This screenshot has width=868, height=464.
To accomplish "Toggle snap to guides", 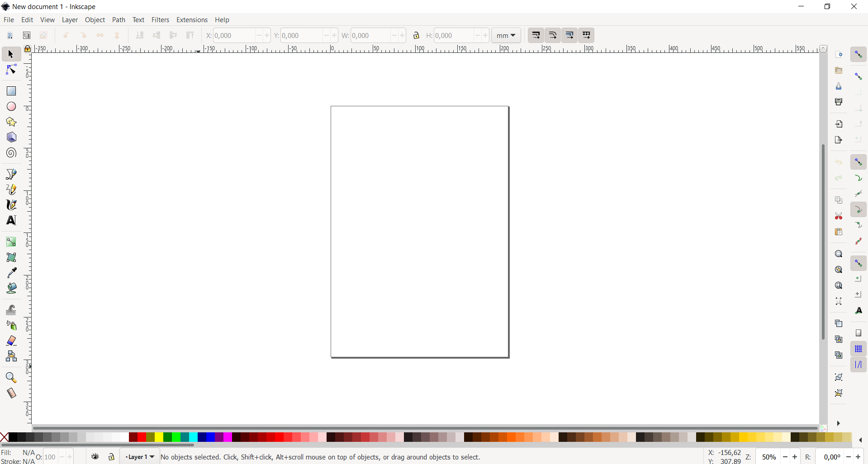I will coord(859,365).
